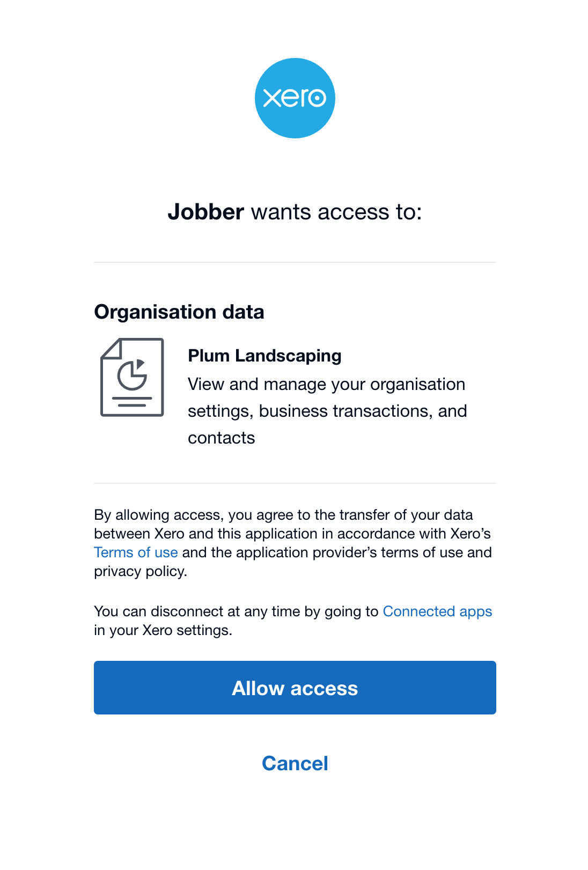Click the divider line below the permission description

[x=295, y=483]
